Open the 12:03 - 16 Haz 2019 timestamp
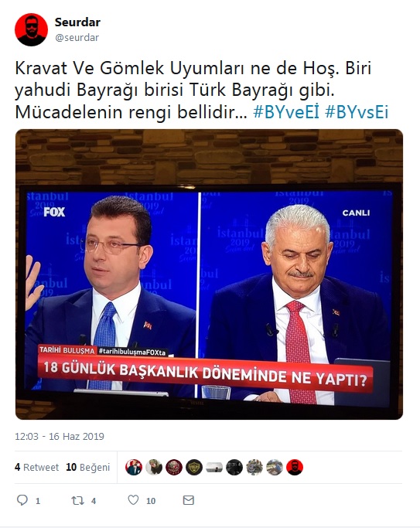 tap(60, 437)
